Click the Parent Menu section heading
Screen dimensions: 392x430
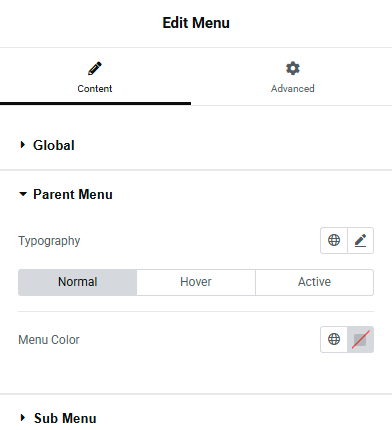point(73,194)
